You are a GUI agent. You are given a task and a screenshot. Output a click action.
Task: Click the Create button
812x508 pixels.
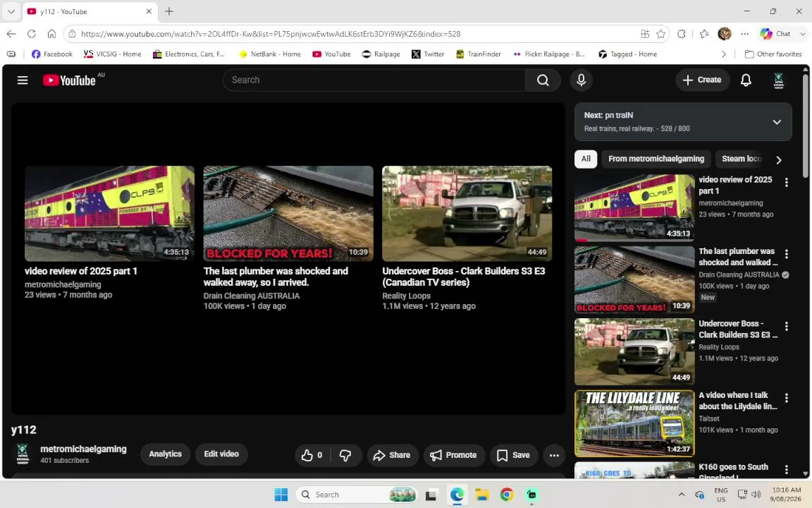coord(702,80)
